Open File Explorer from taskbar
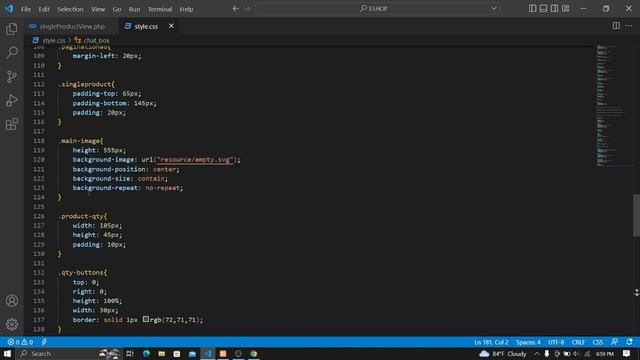The height and width of the screenshot is (360, 640). (161, 353)
